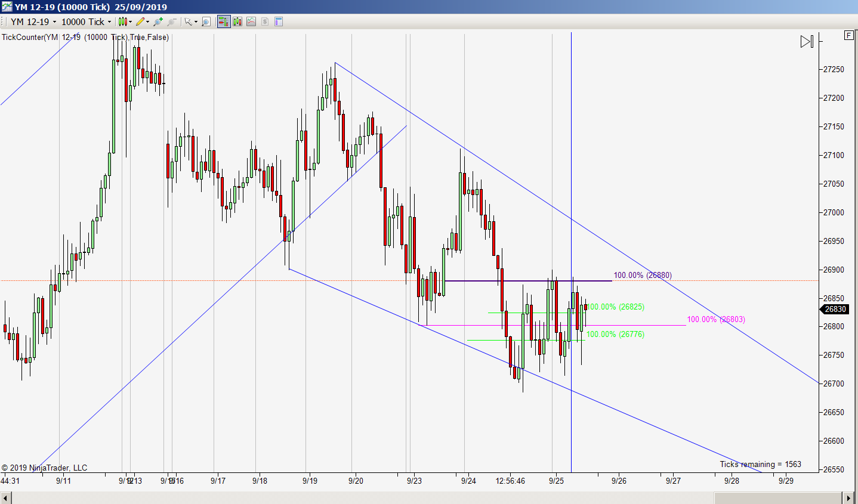
Task: Click the zoom in magnifier icon
Action: [158, 21]
